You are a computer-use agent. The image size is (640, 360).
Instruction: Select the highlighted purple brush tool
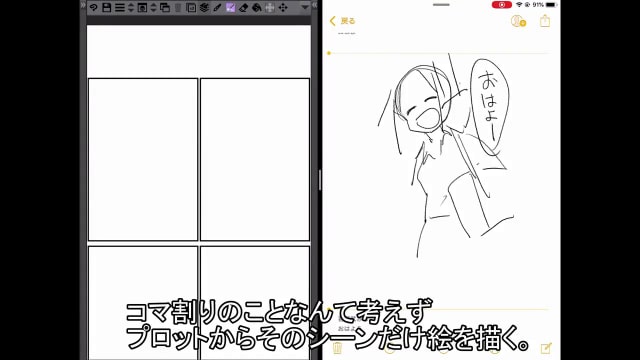(230, 7)
